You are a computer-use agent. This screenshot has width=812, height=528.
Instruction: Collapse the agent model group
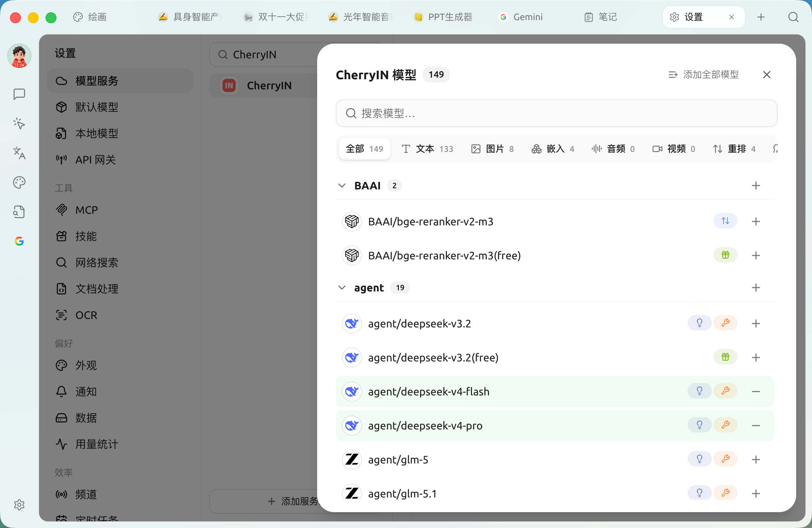tap(342, 288)
